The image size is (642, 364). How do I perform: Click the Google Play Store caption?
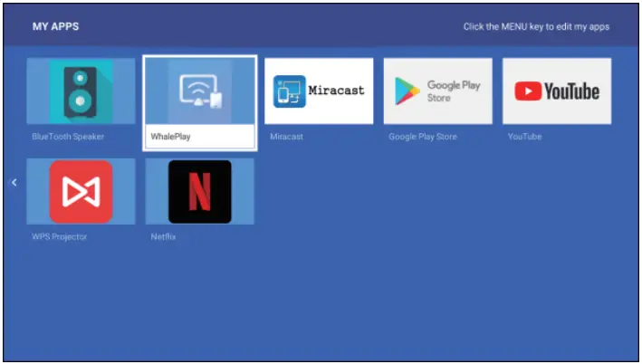[423, 137]
